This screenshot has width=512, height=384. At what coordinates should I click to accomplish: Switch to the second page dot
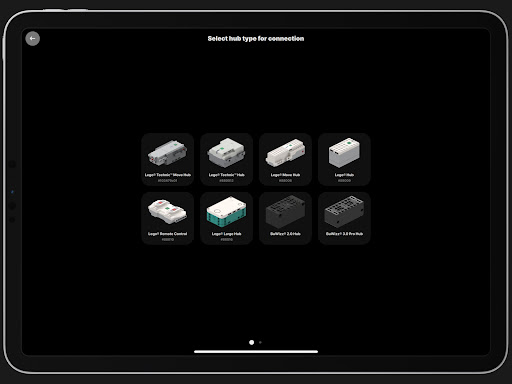point(260,342)
